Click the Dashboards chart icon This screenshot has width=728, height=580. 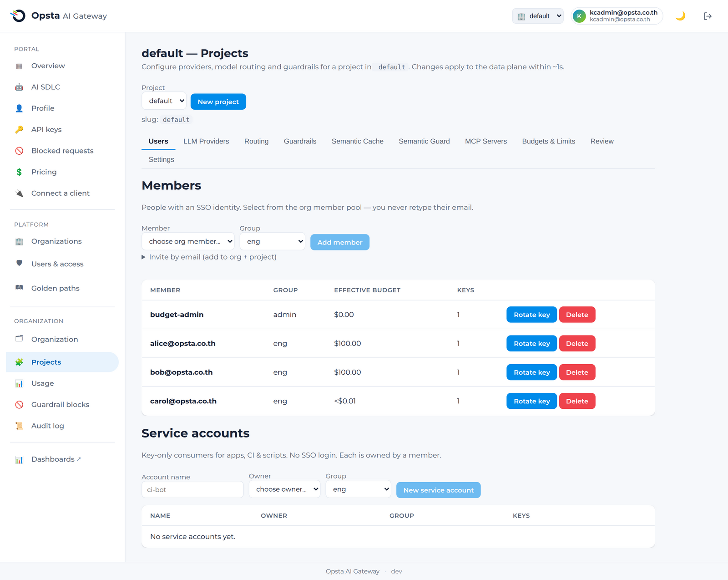tap(19, 459)
